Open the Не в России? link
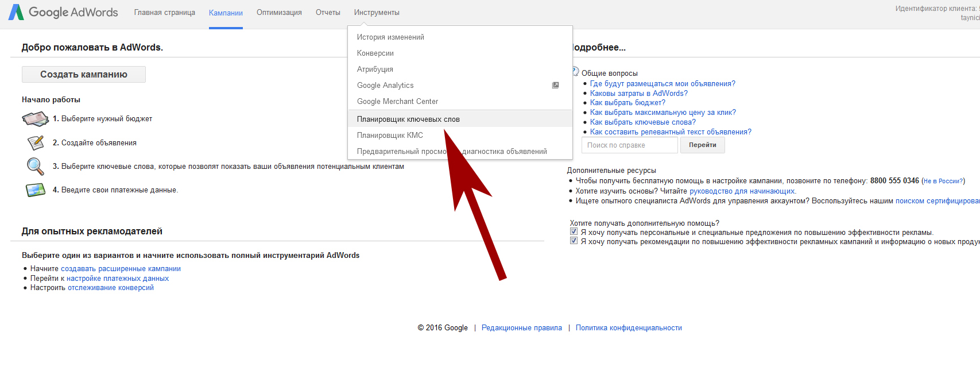980x386 pixels. 943,181
